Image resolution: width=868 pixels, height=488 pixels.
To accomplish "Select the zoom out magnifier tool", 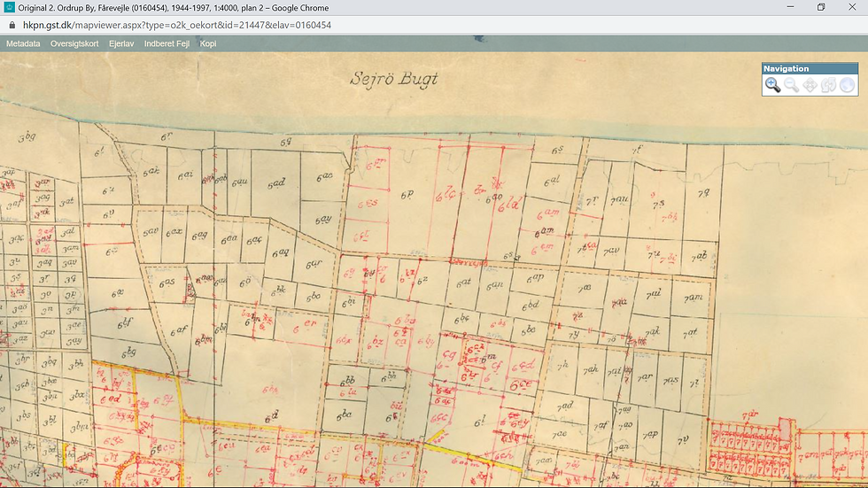I will (791, 85).
